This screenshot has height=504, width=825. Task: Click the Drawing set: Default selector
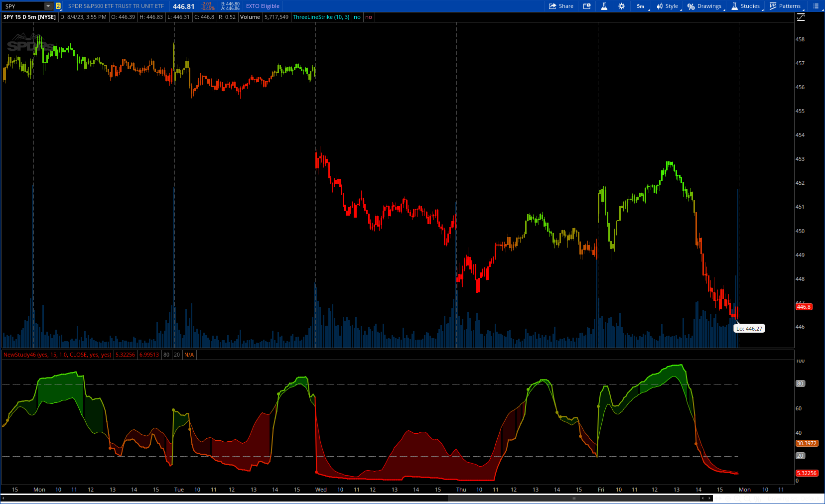point(794,499)
